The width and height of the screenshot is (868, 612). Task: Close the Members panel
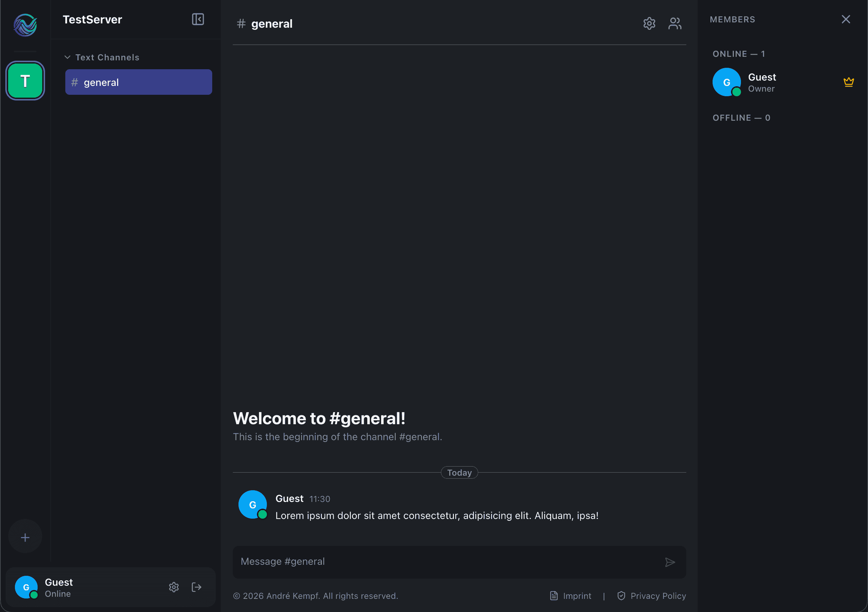(846, 19)
